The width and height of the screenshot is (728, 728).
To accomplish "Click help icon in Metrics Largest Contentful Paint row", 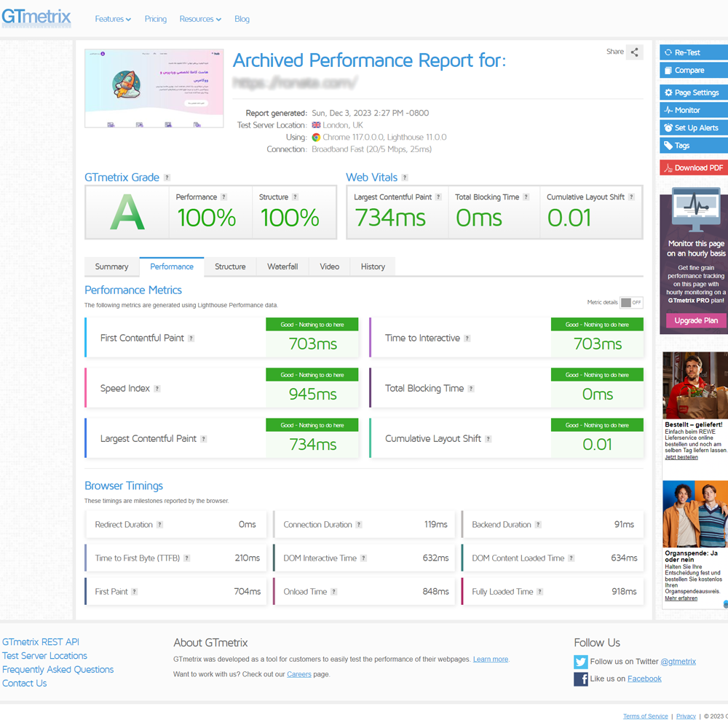I will [x=203, y=439].
